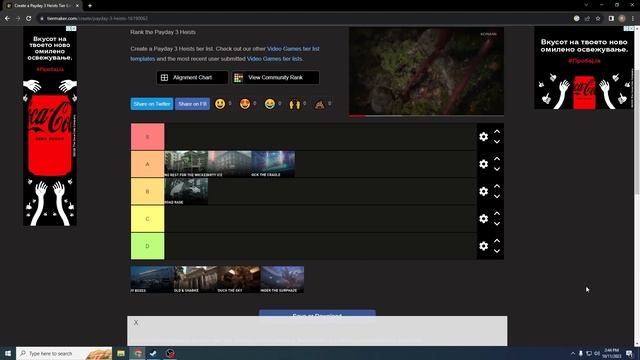Move A tier row up with chevron
Image resolution: width=640 pixels, height=360 pixels.
pos(497,159)
